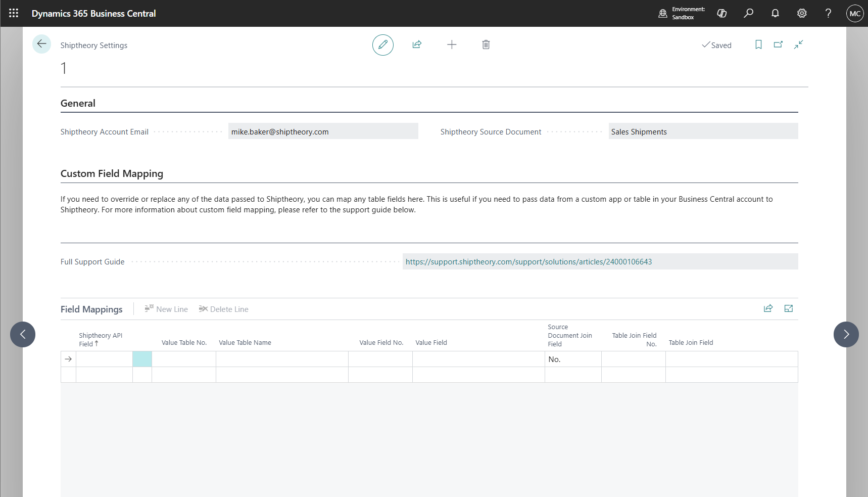The width and height of the screenshot is (868, 497).
Task: Click the Value Table Name column header
Action: (245, 343)
